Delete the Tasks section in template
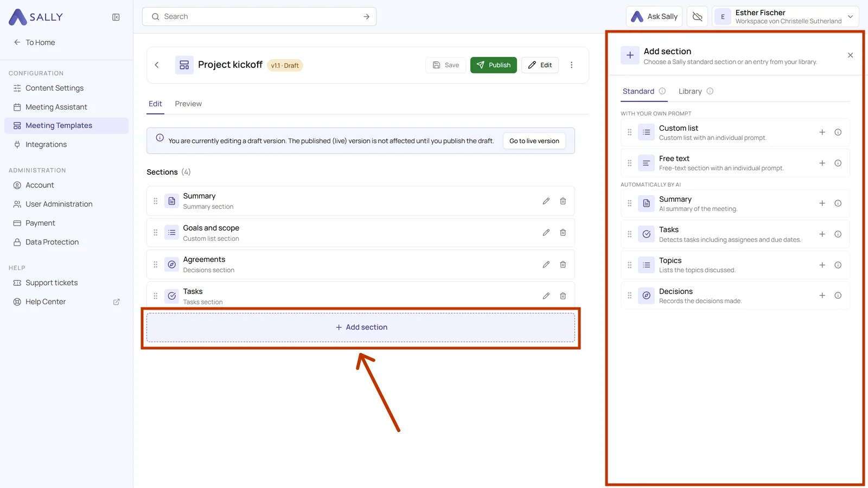 point(563,296)
